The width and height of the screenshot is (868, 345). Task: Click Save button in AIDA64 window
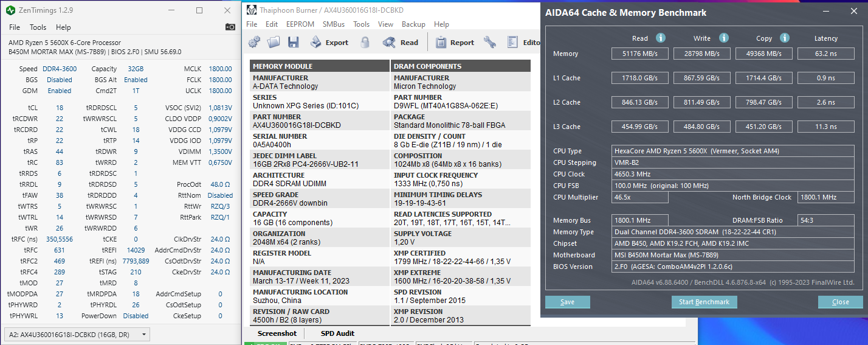567,302
